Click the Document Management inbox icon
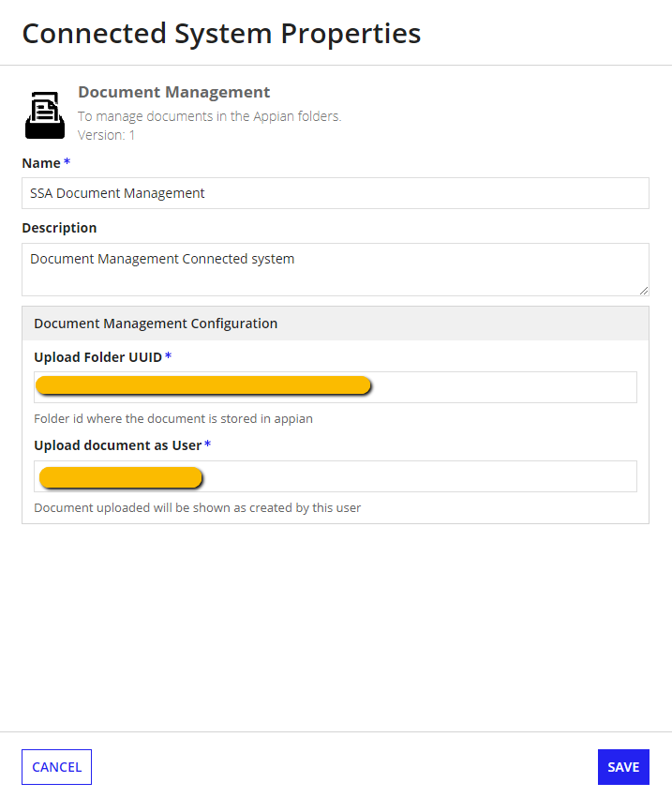 44,115
